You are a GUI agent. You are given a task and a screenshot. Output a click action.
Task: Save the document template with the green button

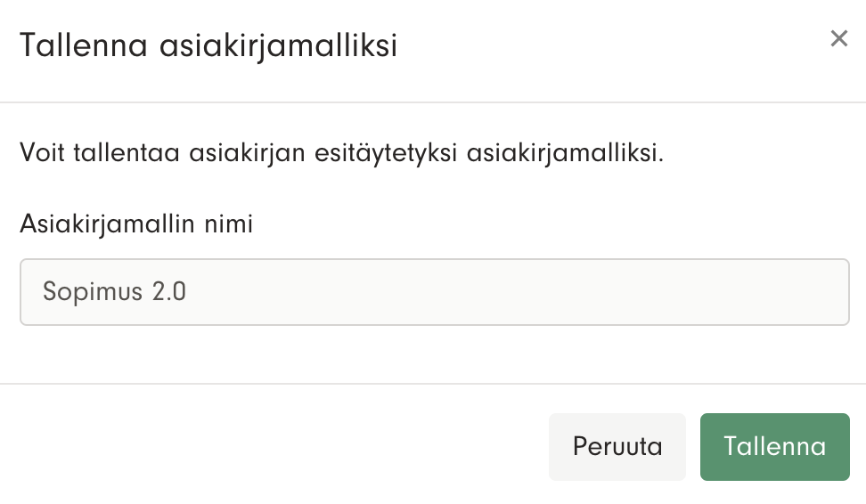coord(774,446)
